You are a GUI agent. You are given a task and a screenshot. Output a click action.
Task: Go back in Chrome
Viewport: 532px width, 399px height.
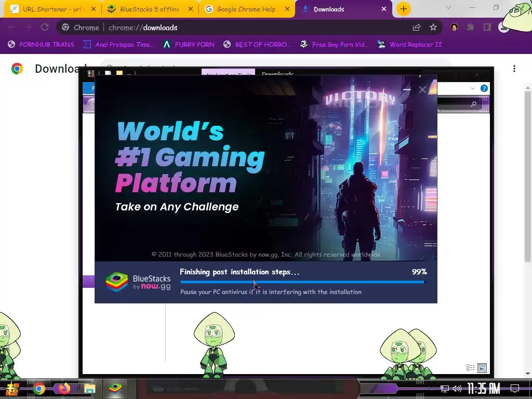coord(11,28)
